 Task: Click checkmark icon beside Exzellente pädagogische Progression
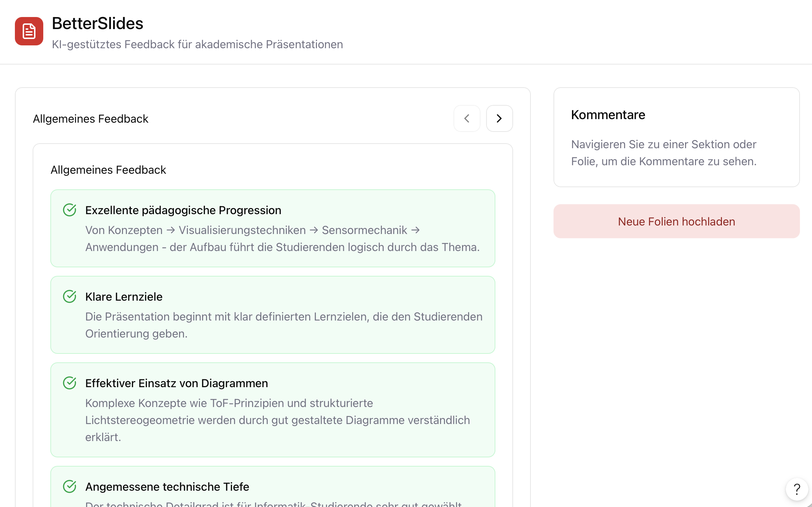tap(69, 210)
